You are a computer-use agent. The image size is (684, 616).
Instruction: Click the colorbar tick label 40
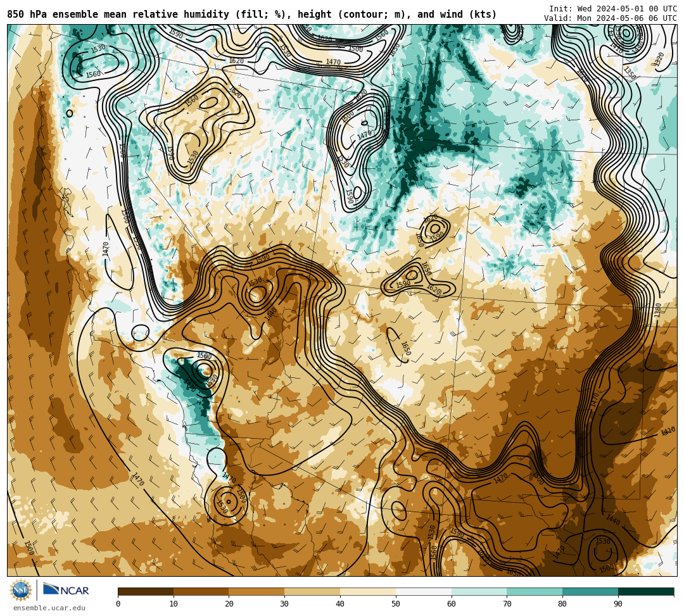click(x=340, y=604)
